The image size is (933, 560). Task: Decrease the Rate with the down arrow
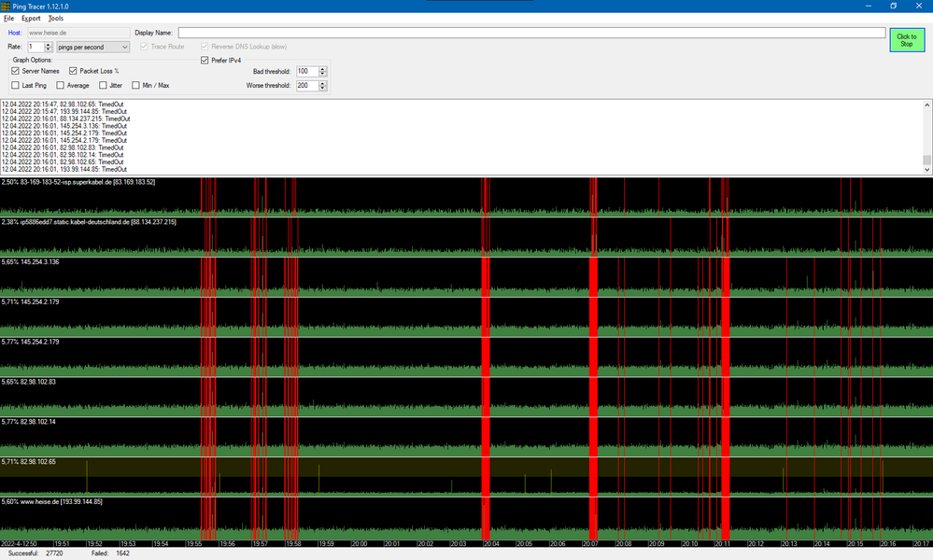[49, 49]
